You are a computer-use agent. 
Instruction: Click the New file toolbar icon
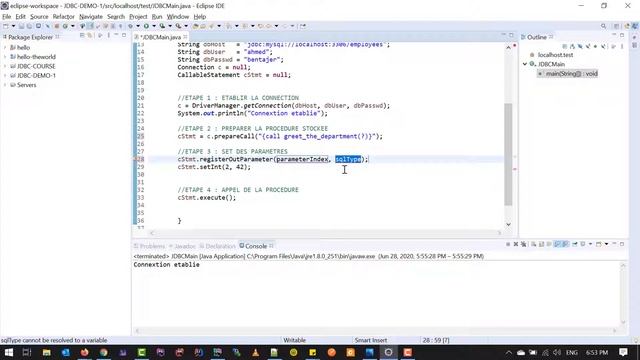(6, 26)
